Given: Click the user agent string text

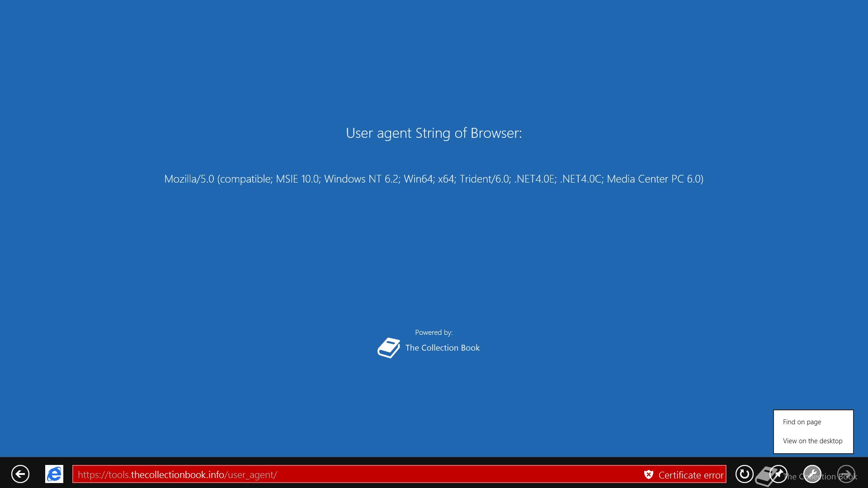Looking at the screenshot, I should (x=434, y=179).
